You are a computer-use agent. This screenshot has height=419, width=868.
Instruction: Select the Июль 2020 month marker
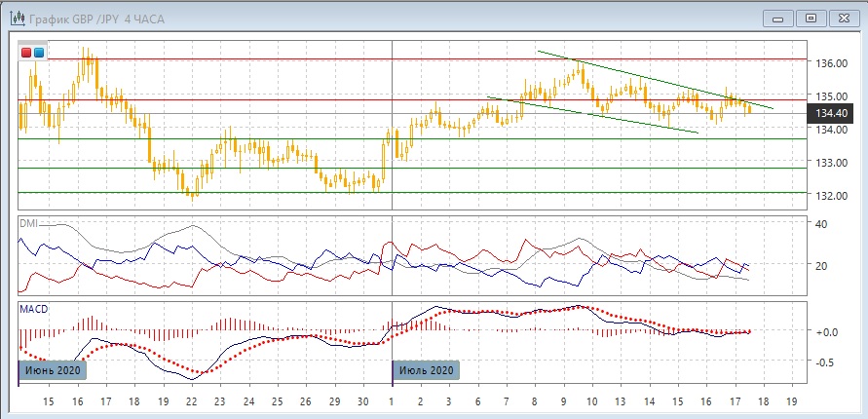tap(425, 370)
